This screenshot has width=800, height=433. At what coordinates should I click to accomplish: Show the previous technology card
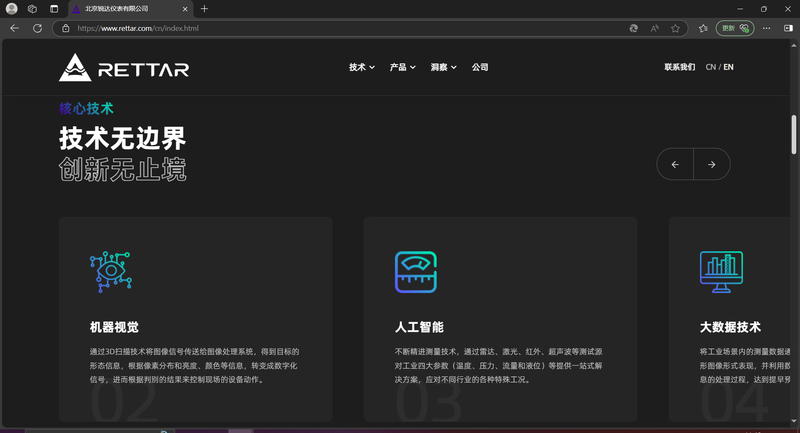coord(675,164)
